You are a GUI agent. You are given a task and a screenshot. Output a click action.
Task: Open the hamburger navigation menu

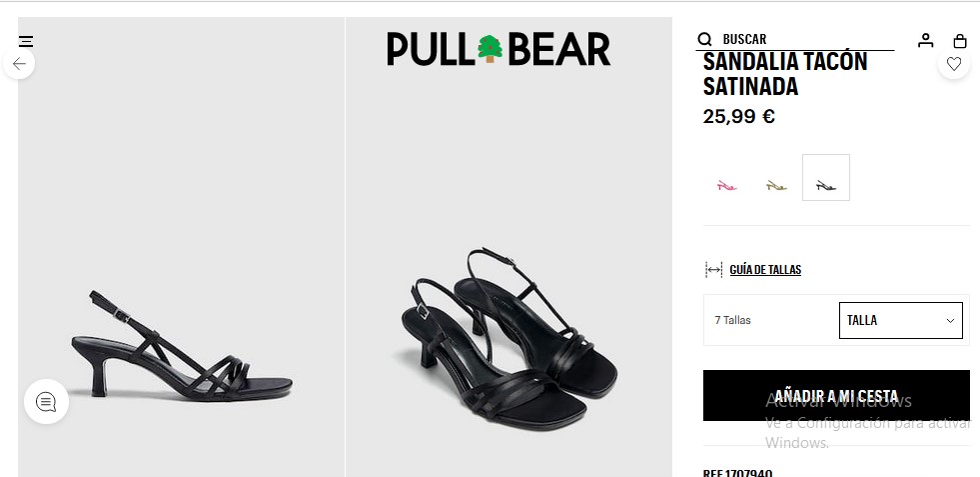[26, 41]
